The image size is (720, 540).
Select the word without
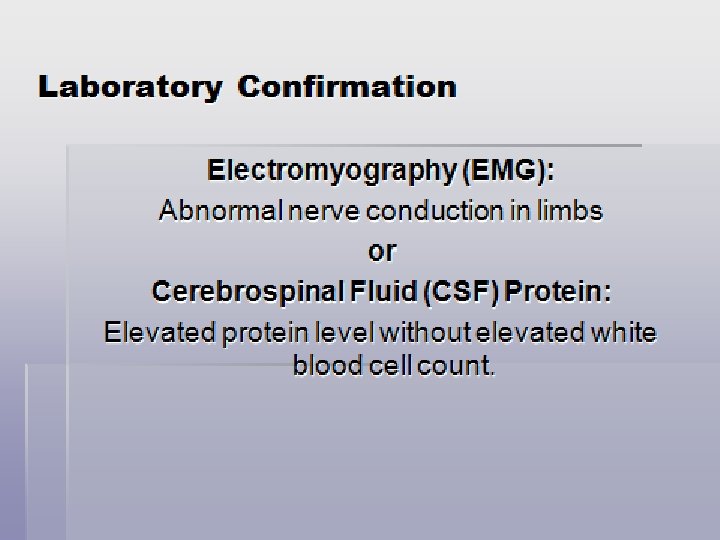coord(426,332)
